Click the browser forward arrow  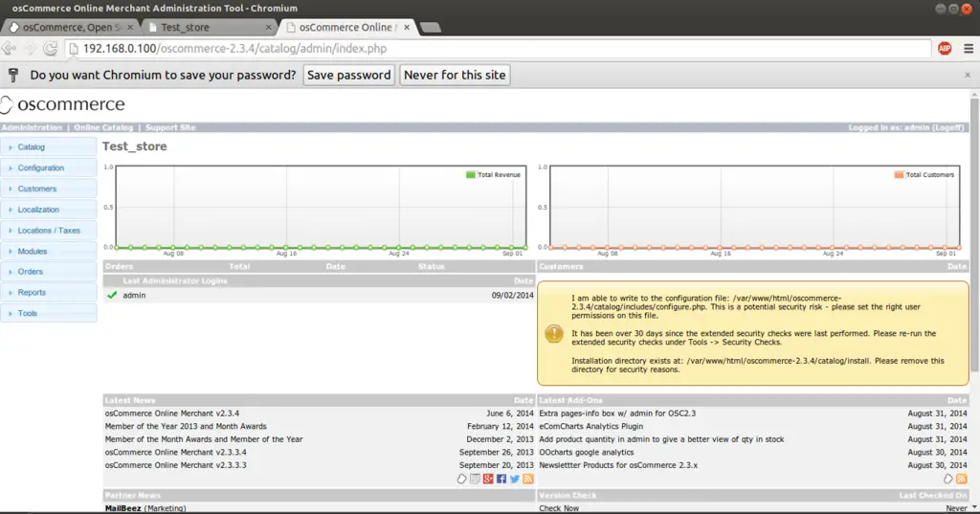[30, 48]
